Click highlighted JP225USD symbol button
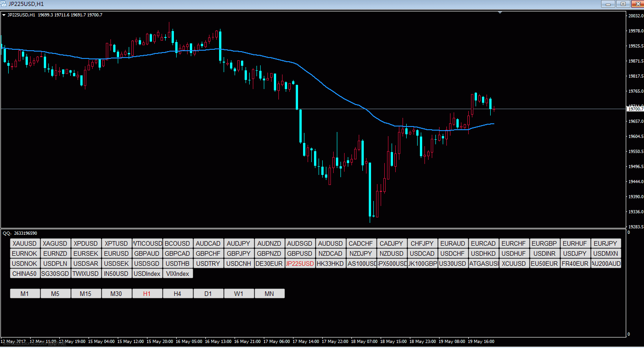644x348 pixels. pos(300,264)
